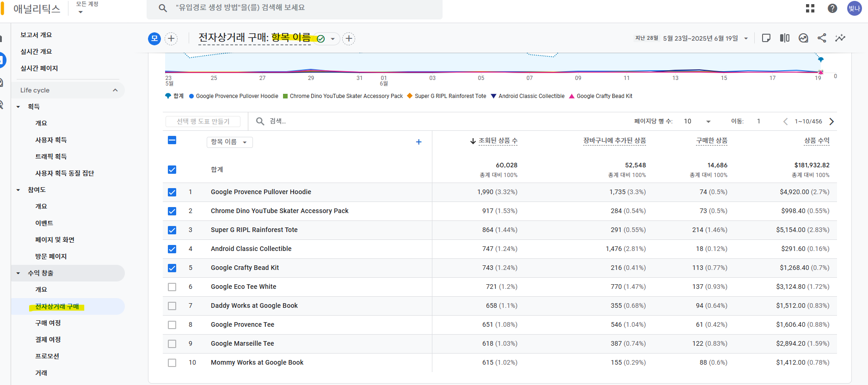Check Mommy Works at Google Book row

pyautogui.click(x=172, y=363)
